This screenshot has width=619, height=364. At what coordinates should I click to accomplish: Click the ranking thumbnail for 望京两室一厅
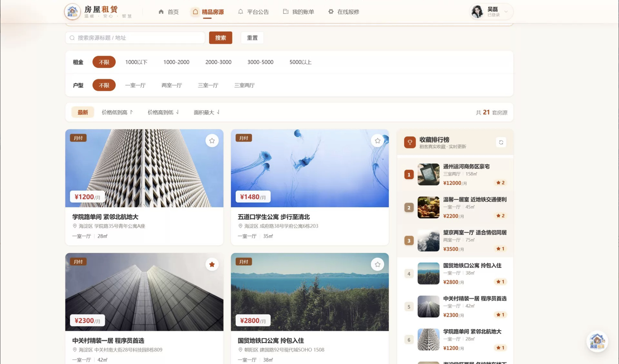click(429, 241)
